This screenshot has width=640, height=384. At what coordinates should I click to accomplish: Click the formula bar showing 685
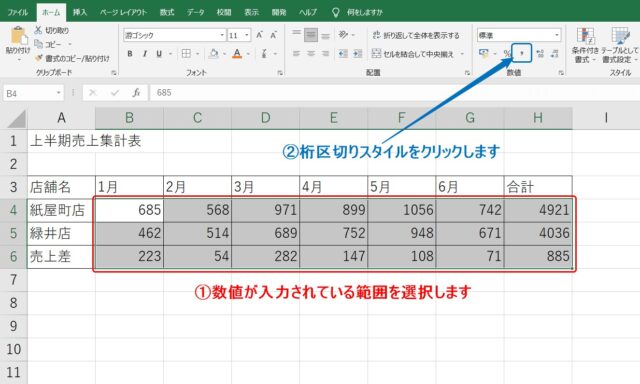coord(394,93)
